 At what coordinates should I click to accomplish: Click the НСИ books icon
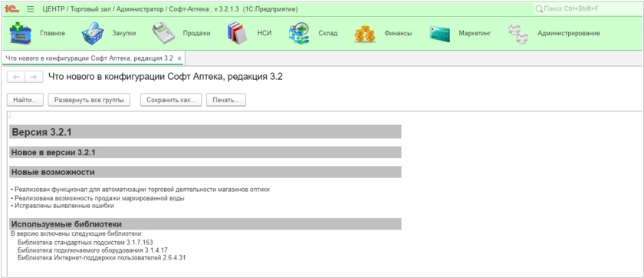[237, 33]
